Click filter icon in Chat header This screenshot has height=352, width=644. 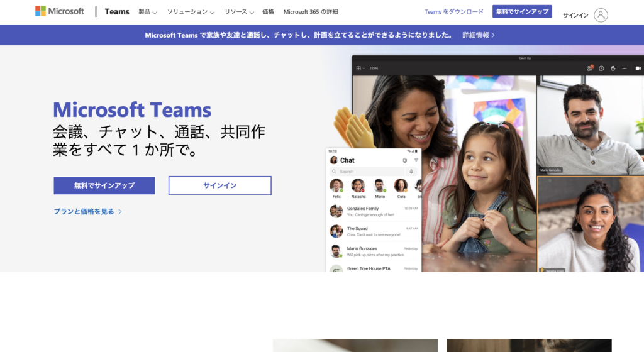[x=416, y=160]
